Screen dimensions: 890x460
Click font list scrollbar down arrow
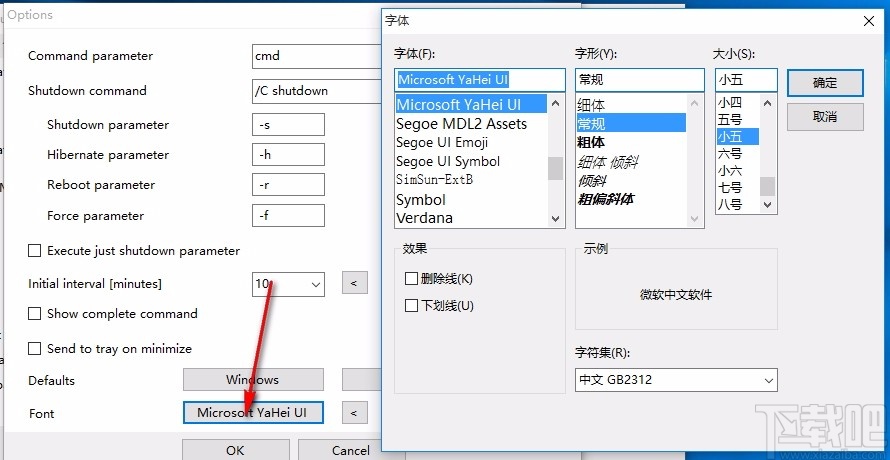tap(556, 219)
